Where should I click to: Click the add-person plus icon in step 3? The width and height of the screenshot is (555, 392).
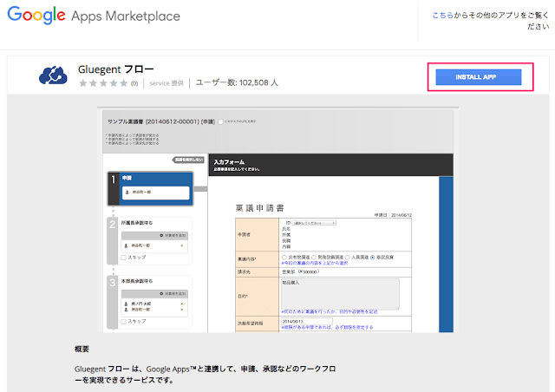coord(161,293)
